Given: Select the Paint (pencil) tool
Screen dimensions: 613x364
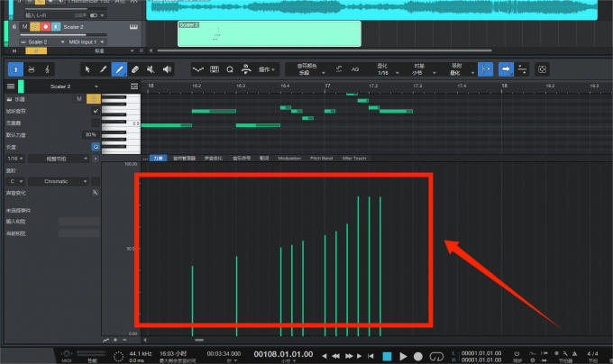Looking at the screenshot, I should click(x=103, y=68).
